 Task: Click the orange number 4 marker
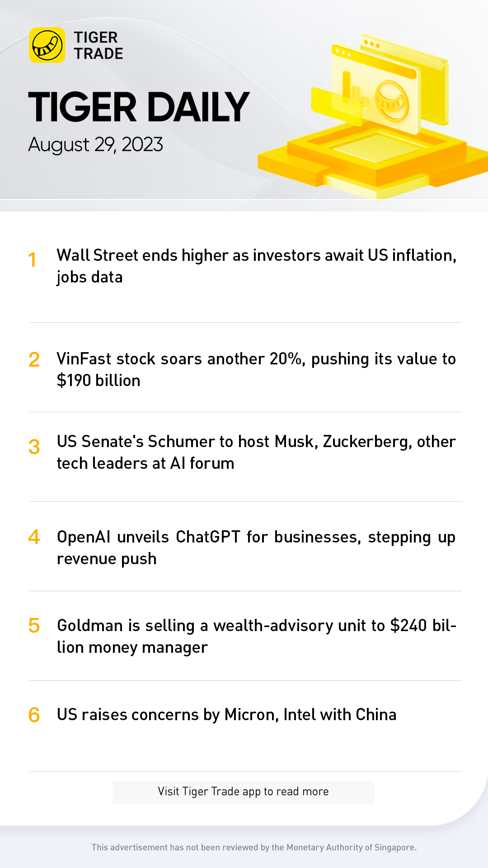coord(34,537)
